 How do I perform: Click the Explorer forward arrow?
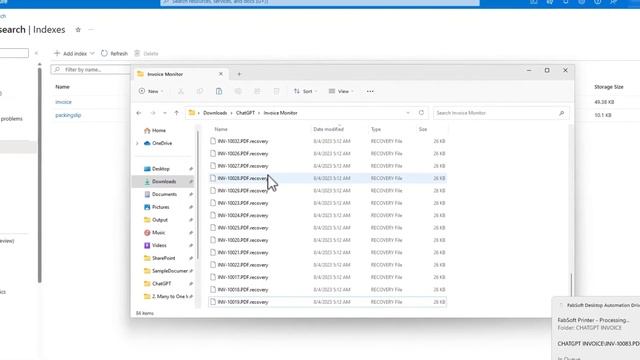pyautogui.click(x=153, y=113)
